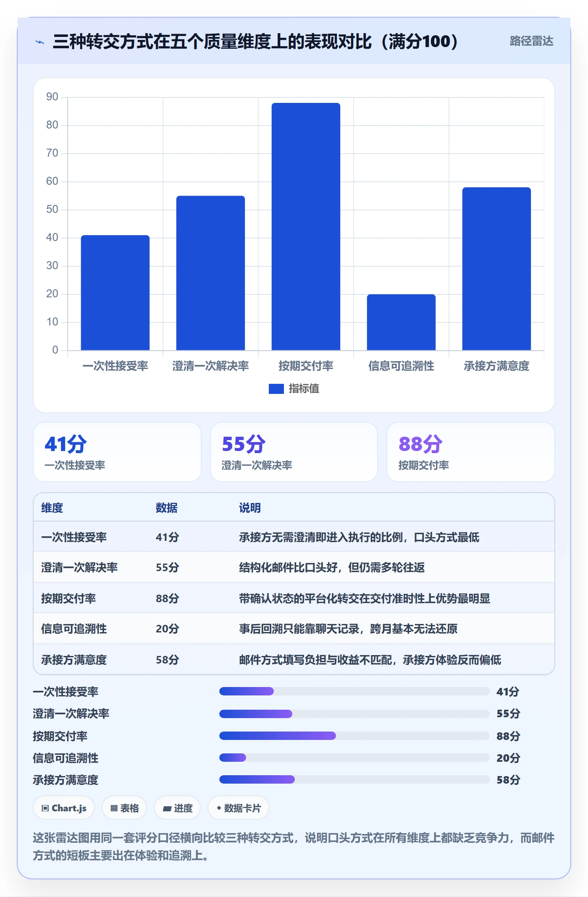This screenshot has height=897, width=588.
Task: Open the 88分 按期交付率 stat card
Action: point(471,452)
